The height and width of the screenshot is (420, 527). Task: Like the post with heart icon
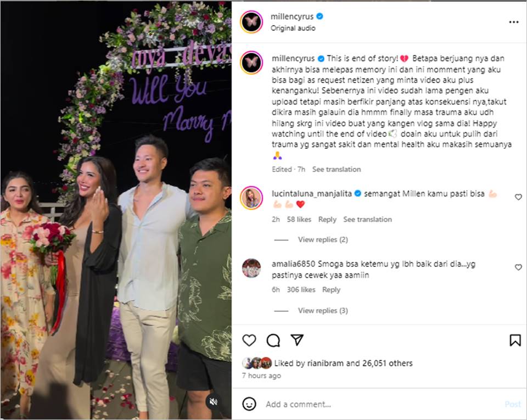tap(249, 340)
